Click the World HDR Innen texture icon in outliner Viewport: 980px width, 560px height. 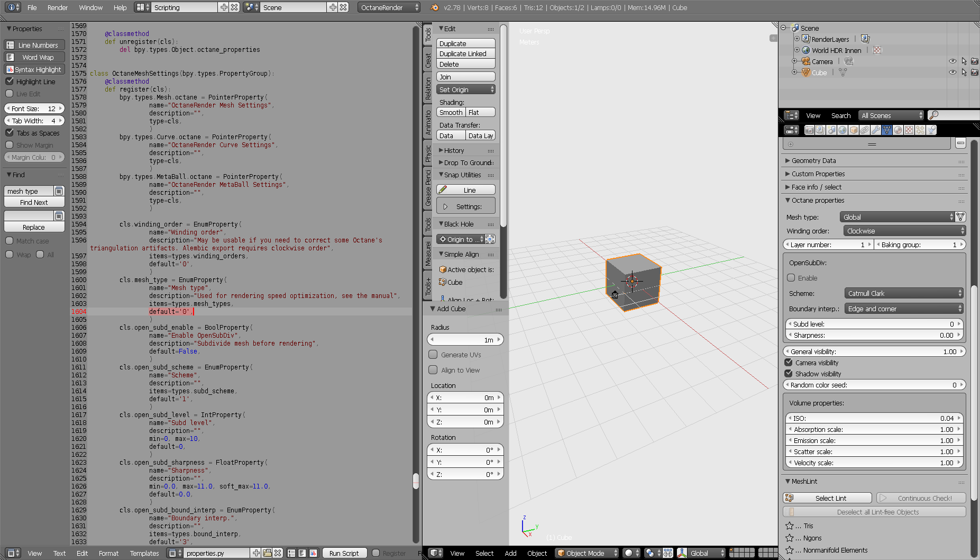[x=877, y=50]
